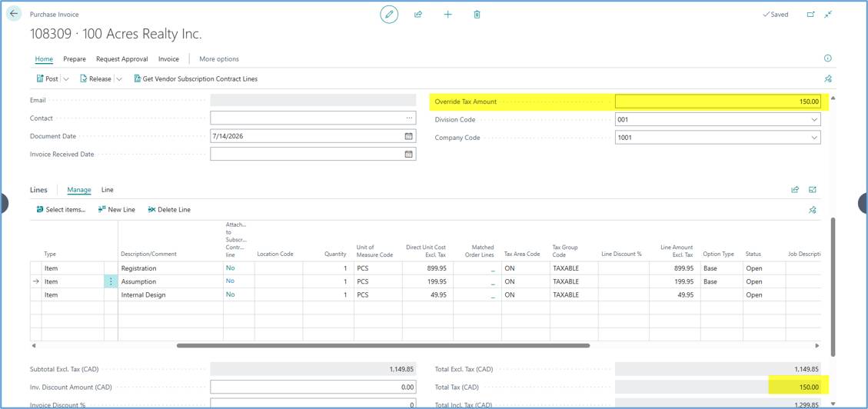Click the Inv. Discount Amount field
Screen dimensions: 868x409
pos(314,387)
